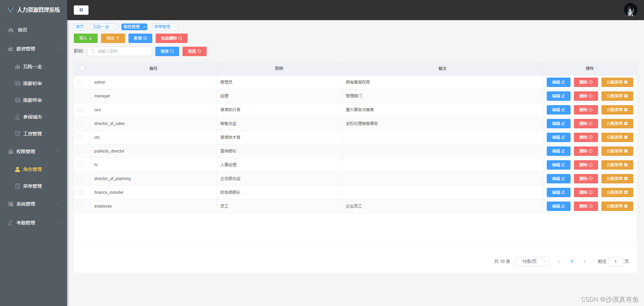Expand the 系统管理 sidebar group

(34, 204)
